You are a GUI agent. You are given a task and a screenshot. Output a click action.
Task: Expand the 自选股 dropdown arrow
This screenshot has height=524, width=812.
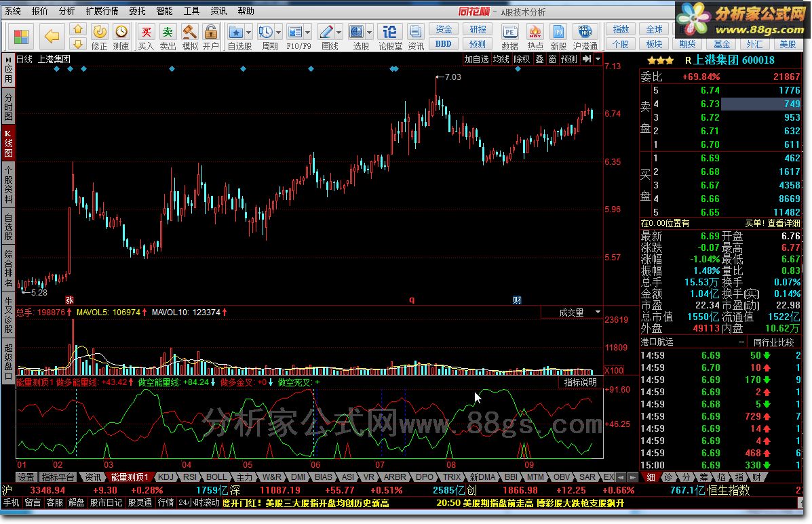[248, 33]
